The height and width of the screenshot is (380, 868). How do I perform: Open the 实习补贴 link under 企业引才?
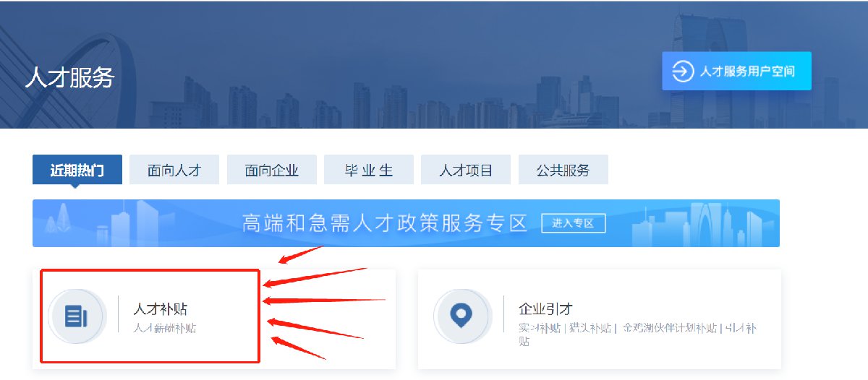point(540,328)
